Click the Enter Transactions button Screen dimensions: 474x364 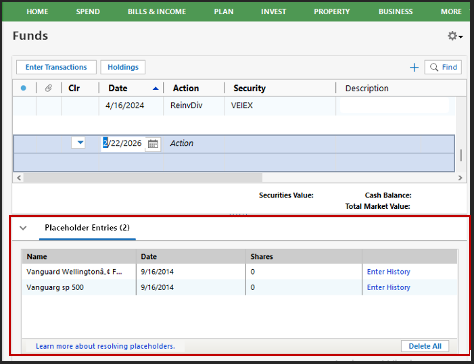[x=56, y=67]
